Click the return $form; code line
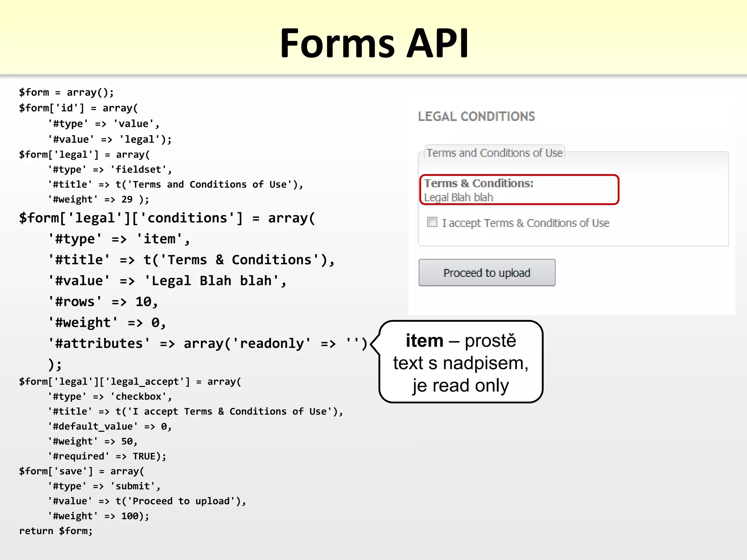Image resolution: width=747 pixels, height=560 pixels. (56, 531)
